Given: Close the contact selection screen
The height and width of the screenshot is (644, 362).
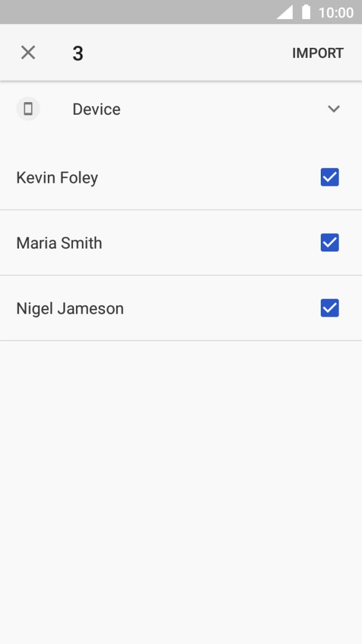Looking at the screenshot, I should pyautogui.click(x=28, y=53).
